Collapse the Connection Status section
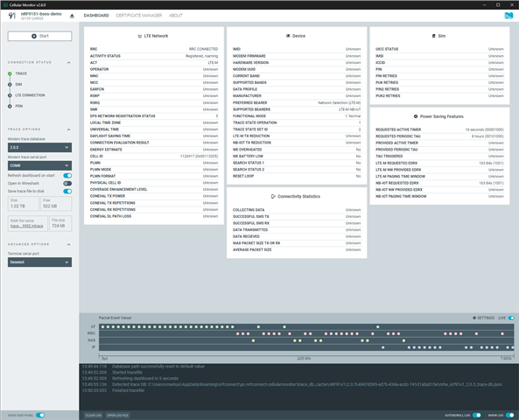Viewport: 519px width, 420px height. [x=69, y=62]
